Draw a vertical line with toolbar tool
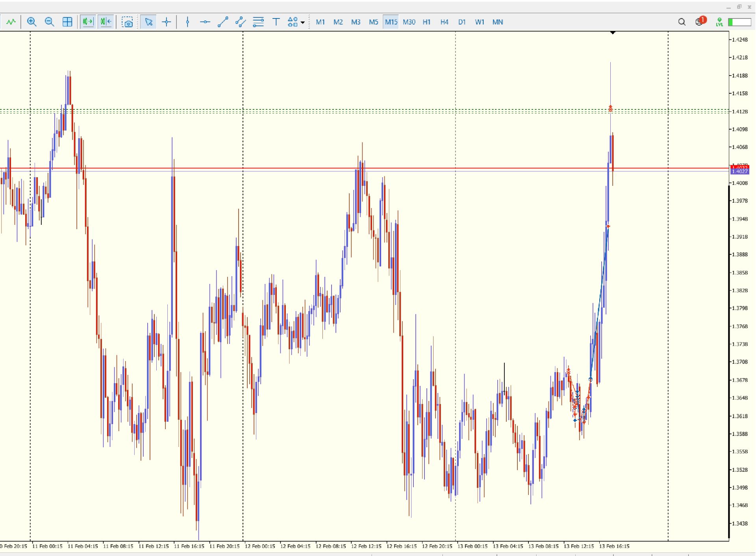 pos(187,22)
